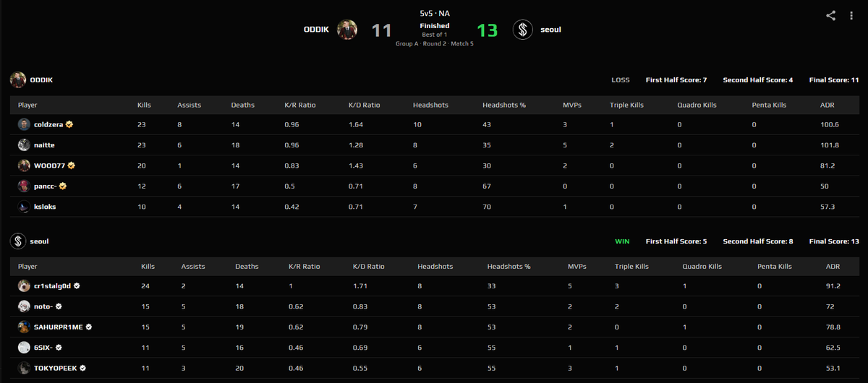
Task: Click WOOD77's verified badge icon
Action: pos(72,165)
